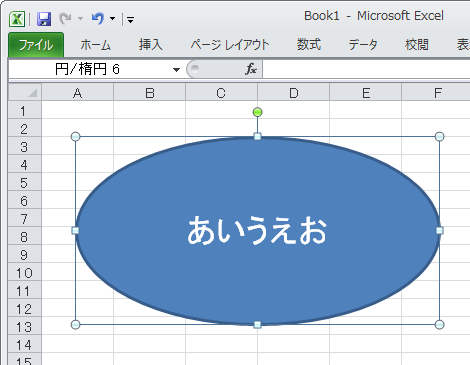Image resolution: width=470 pixels, height=365 pixels.
Task: Expand the Name Box dropdown
Action: [x=176, y=70]
